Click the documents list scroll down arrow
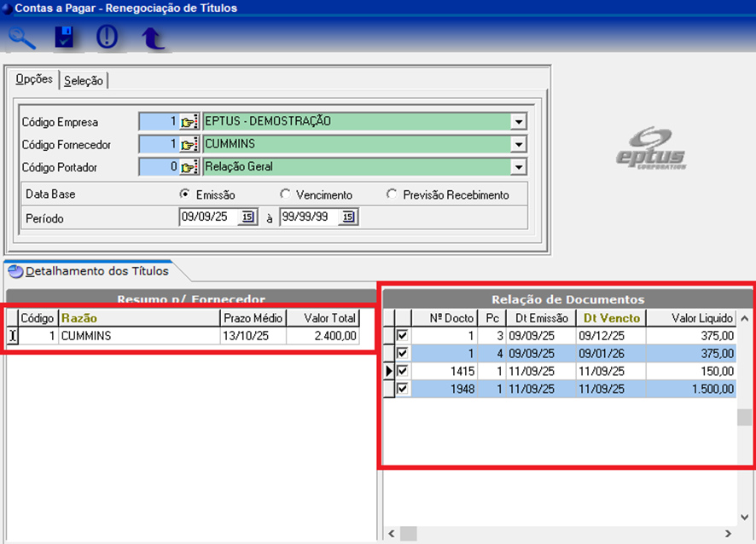The height and width of the screenshot is (544, 756). coord(745,517)
